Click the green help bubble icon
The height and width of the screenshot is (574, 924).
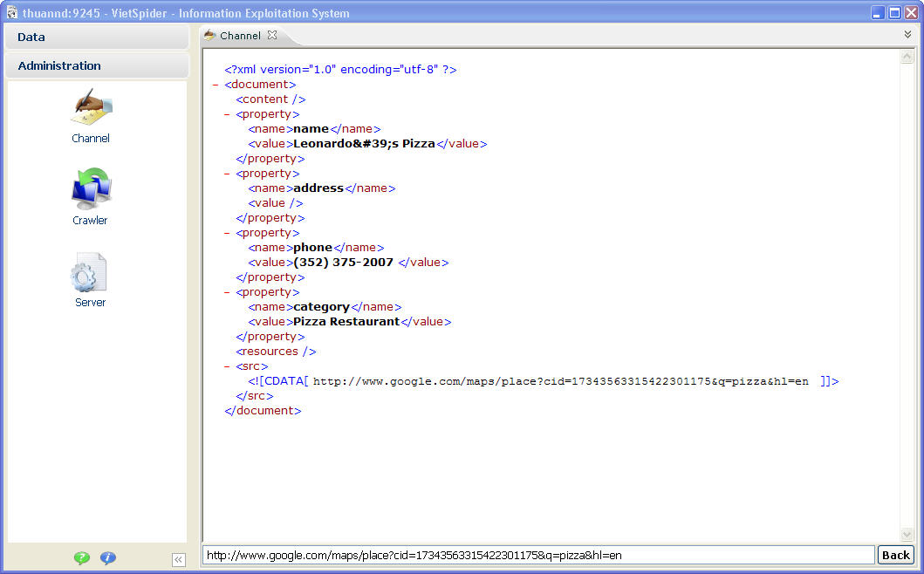pos(82,557)
